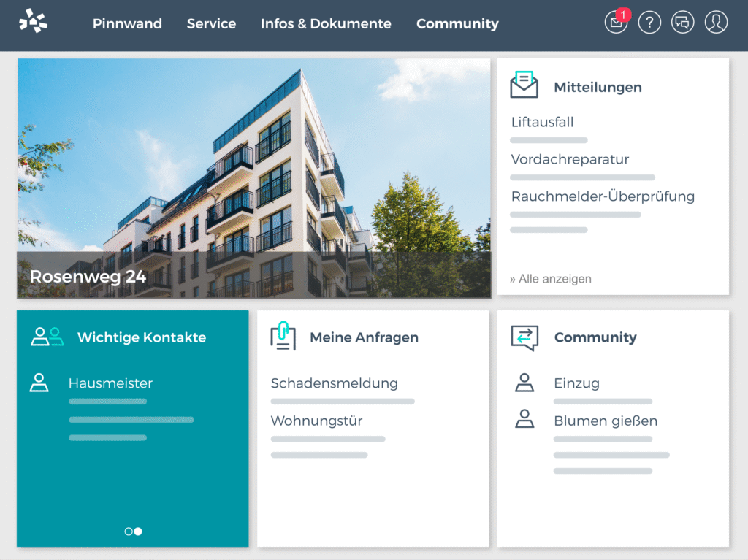Screen dimensions: 748x560
Task: Click the Community exchange-arrows icon
Action: click(524, 337)
